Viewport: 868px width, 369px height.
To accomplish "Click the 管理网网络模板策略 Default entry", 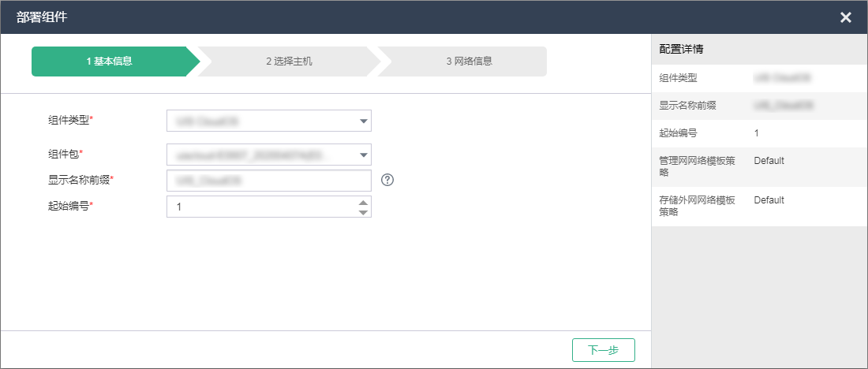I will pos(769,161).
